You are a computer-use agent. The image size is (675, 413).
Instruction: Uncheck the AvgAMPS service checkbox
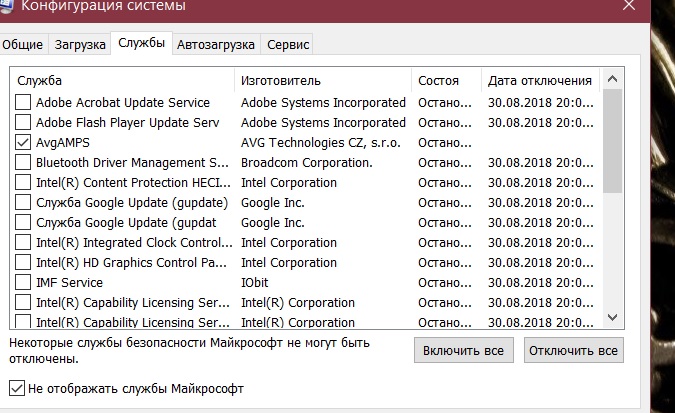(23, 143)
